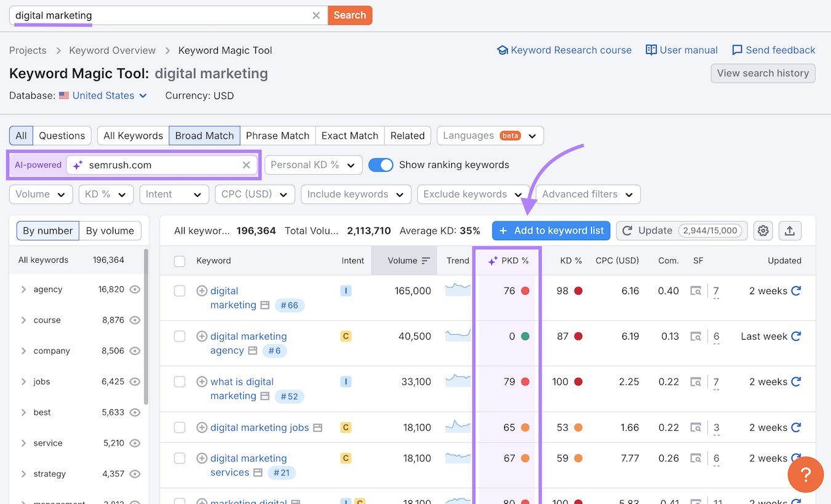Screen dimensions: 831x504
Task: Click inside the digital marketing search field
Action: tap(154, 15)
